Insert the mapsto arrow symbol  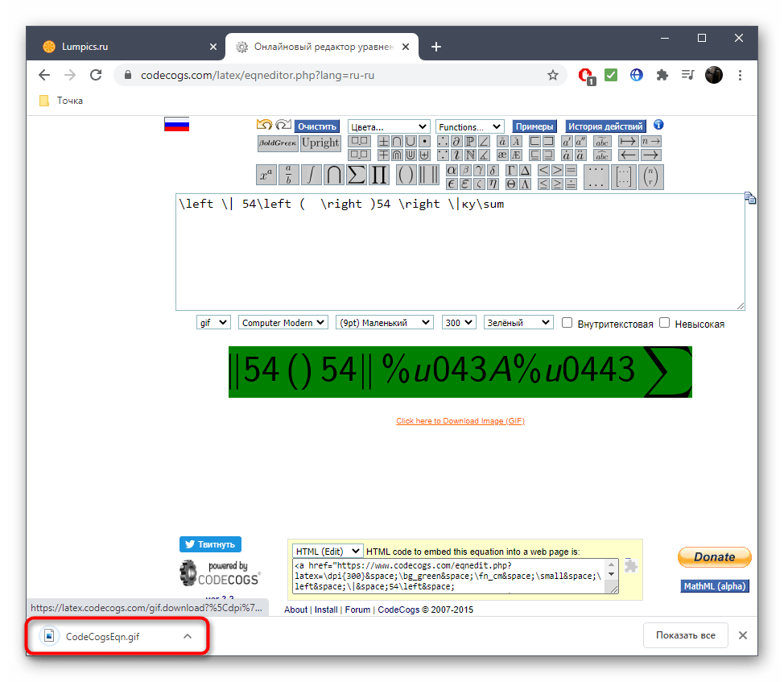(x=628, y=142)
